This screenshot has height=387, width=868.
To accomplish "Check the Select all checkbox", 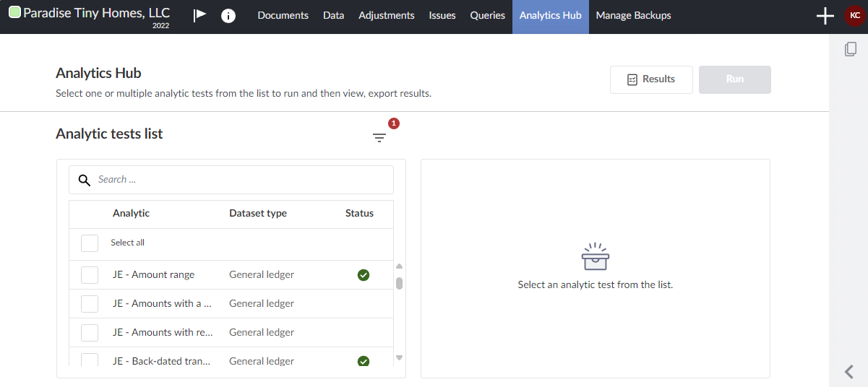I will tap(90, 243).
